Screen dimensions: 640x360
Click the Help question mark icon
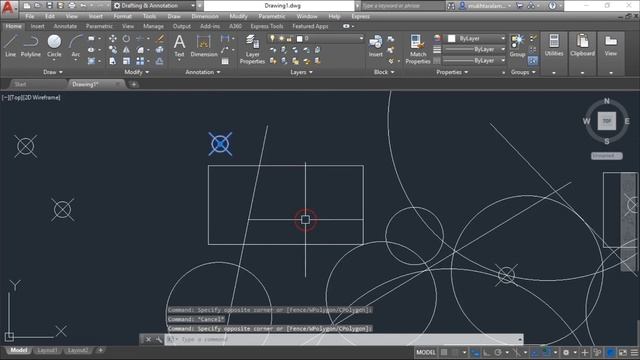(x=552, y=6)
